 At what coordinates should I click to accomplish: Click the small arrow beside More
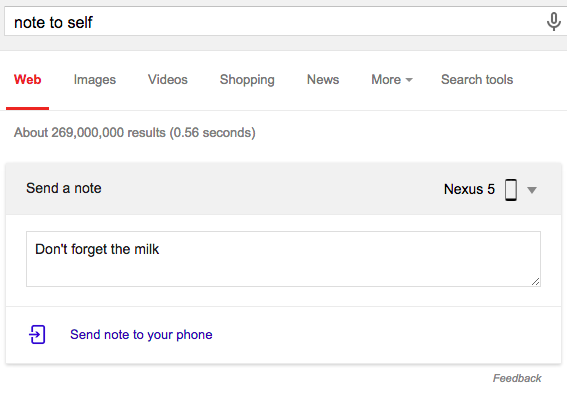pyautogui.click(x=409, y=80)
